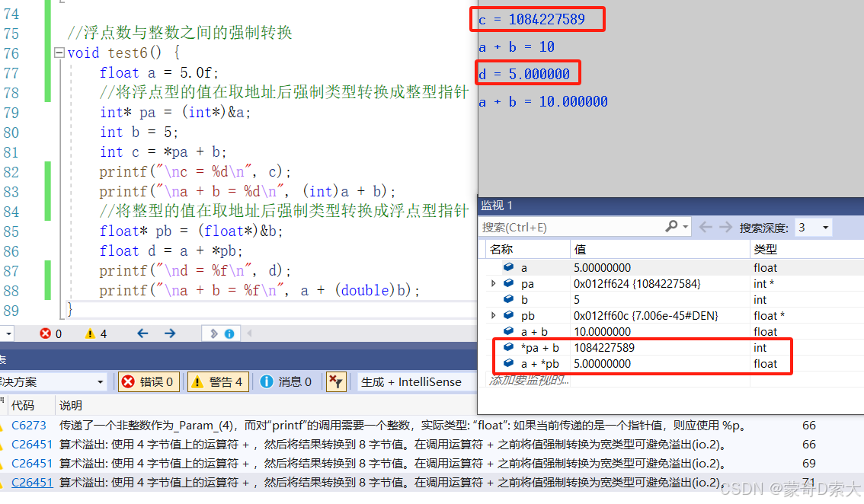Image resolution: width=864 pixels, height=504 pixels.
Task: Click the blue cube icon of a + b row
Action: click(509, 331)
